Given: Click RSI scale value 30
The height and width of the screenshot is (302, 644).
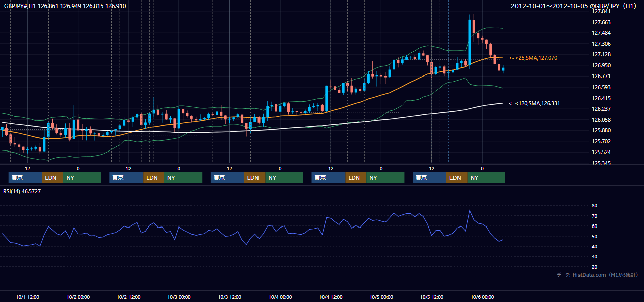Looking at the screenshot, I should click(595, 256).
